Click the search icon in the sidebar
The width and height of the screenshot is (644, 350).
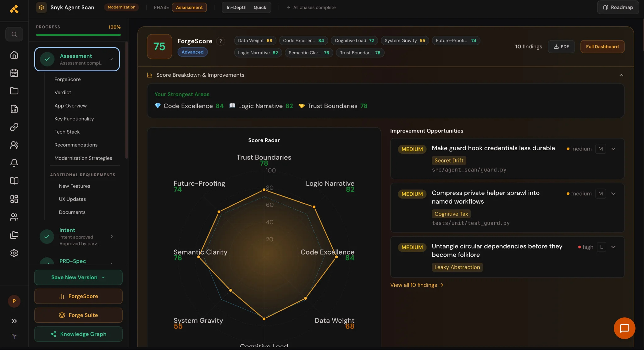pyautogui.click(x=14, y=34)
